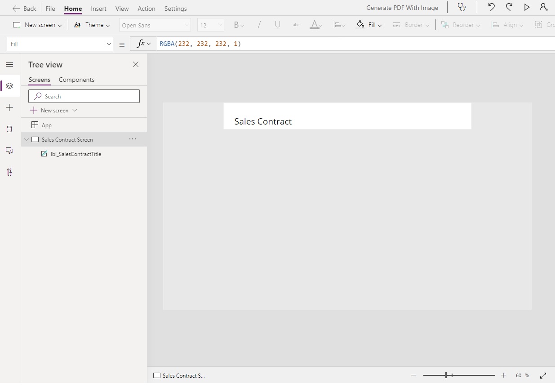555x392 pixels.
Task: Collapse the Sales Contract Screen tree node
Action: click(26, 139)
